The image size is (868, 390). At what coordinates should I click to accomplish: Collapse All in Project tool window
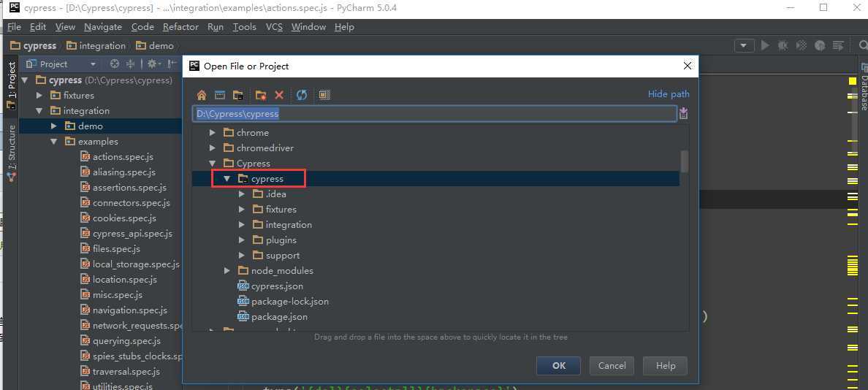(131, 64)
